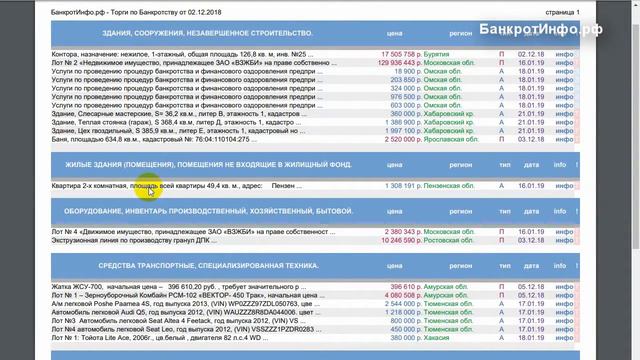The image size is (640, 360).
Task: Open инфо link for Seat Leo row
Action: [564, 329]
